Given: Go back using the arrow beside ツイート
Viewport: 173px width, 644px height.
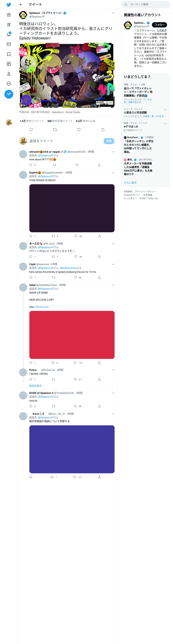Looking at the screenshot, I should click(x=21, y=5).
